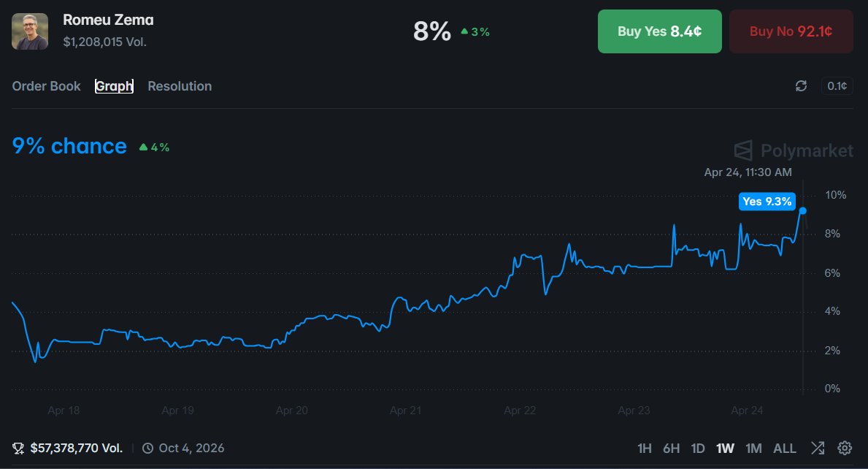Click the Apr 24, 11:30 AM timestamp
Screen dimensions: 868x469
click(748, 172)
